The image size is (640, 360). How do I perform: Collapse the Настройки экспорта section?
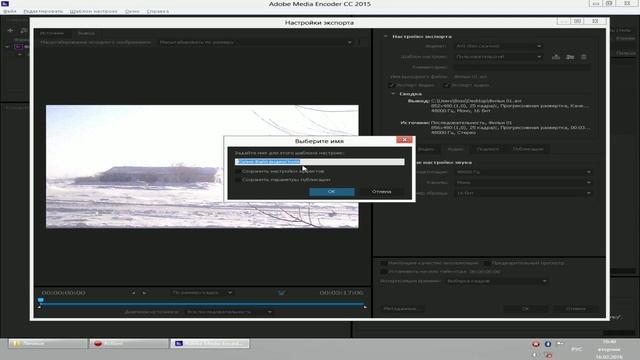pyautogui.click(x=385, y=36)
